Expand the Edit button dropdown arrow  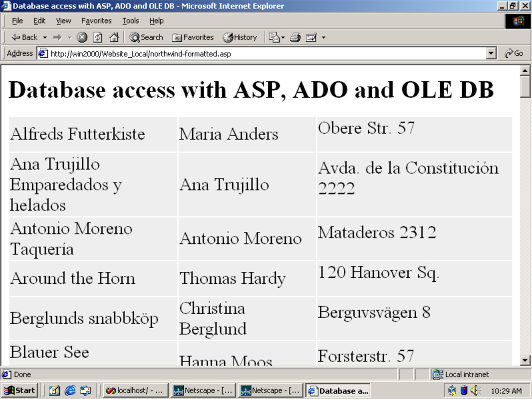pyautogui.click(x=323, y=37)
